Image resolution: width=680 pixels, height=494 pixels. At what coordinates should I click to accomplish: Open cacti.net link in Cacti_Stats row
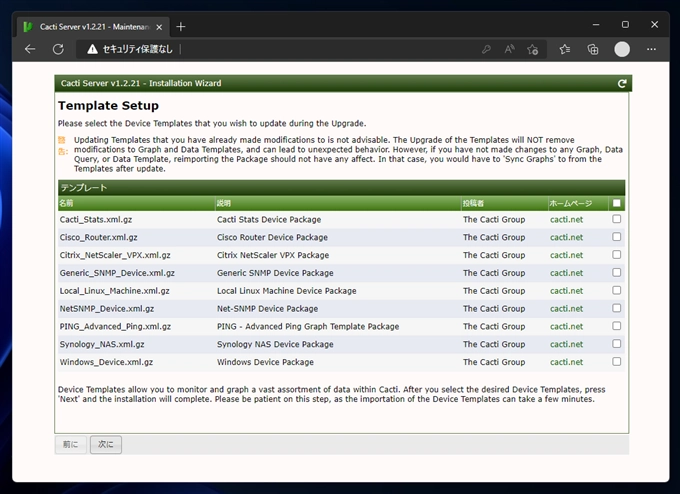click(566, 219)
